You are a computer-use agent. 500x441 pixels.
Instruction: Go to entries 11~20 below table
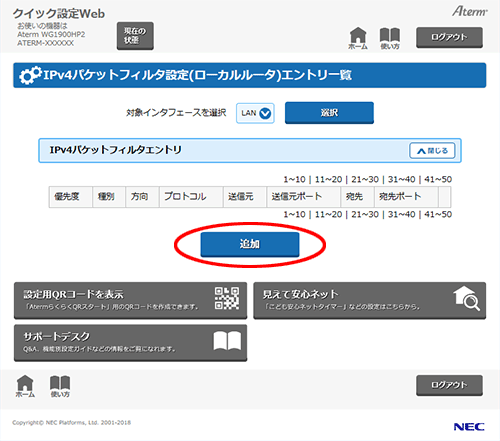[328, 214]
